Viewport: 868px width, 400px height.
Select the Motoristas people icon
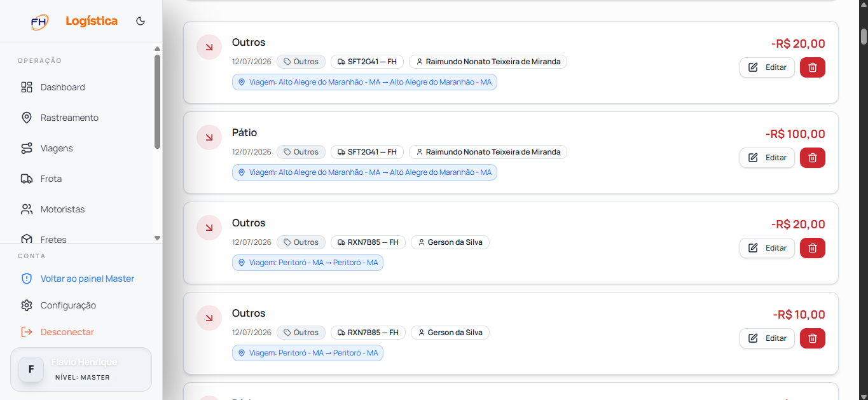click(x=27, y=209)
